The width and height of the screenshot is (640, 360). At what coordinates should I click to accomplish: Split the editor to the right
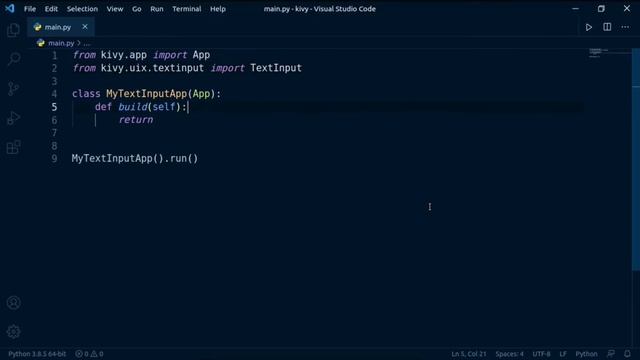click(607, 27)
